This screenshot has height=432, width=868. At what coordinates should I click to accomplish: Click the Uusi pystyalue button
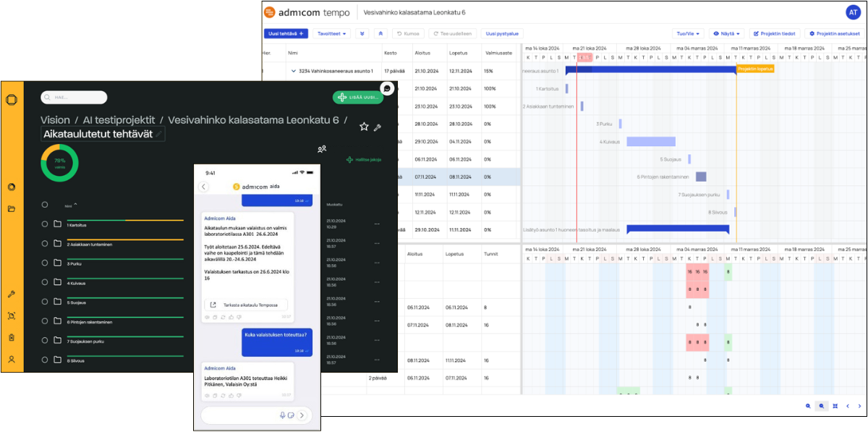click(x=502, y=33)
